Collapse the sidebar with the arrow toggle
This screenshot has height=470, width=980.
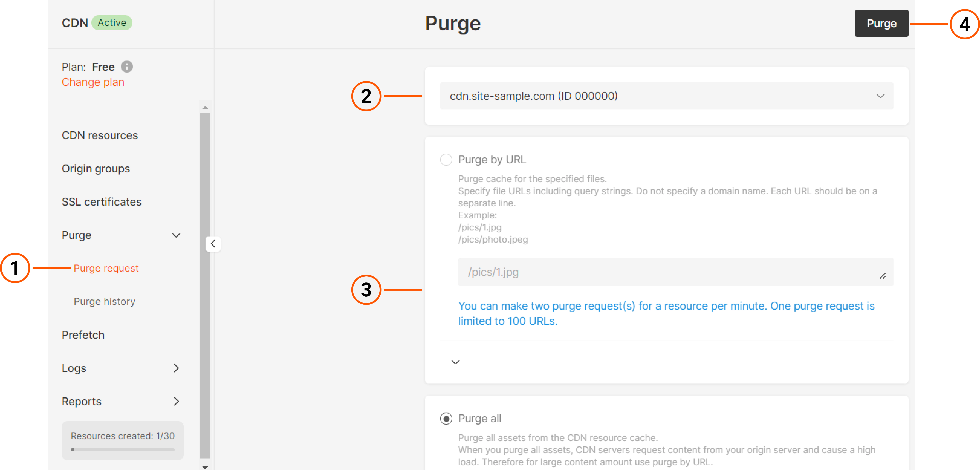point(213,244)
